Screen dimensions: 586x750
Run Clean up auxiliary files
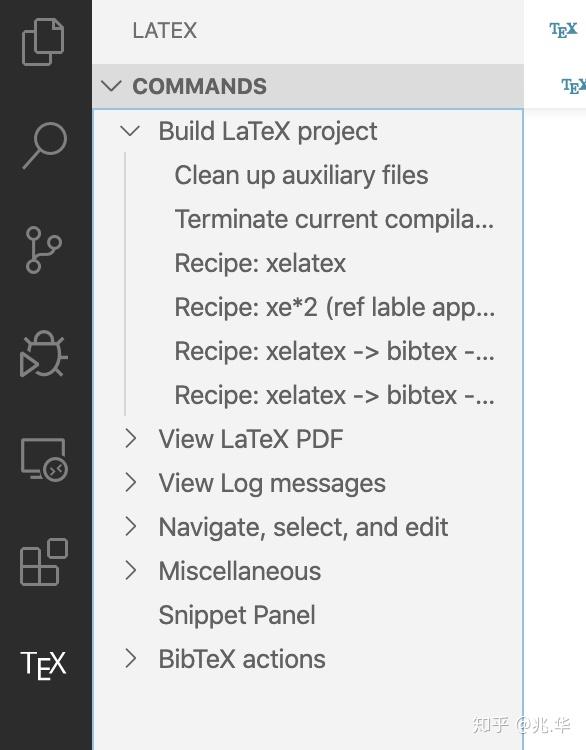coord(301,175)
